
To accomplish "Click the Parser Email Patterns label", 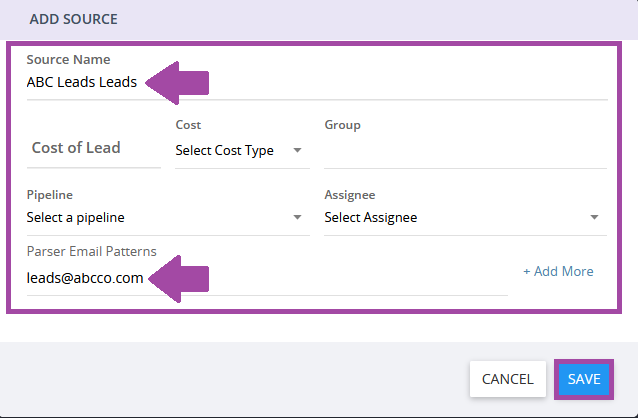I will [92, 252].
